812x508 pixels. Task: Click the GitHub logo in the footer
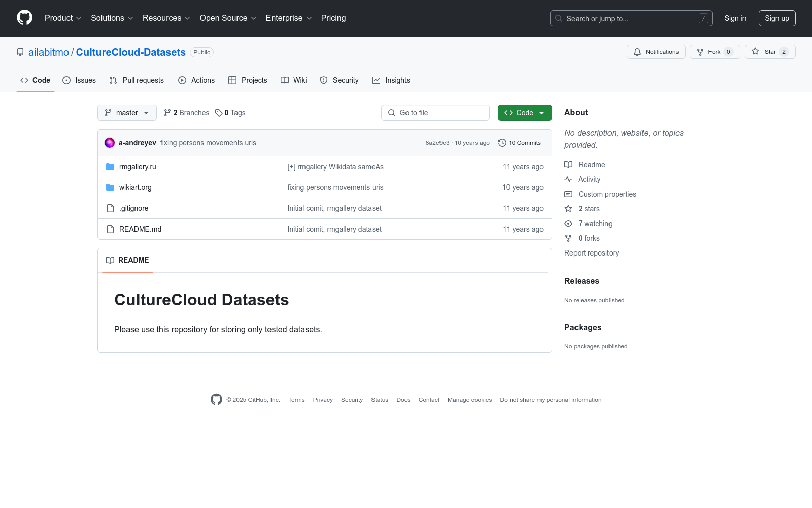pyautogui.click(x=216, y=400)
